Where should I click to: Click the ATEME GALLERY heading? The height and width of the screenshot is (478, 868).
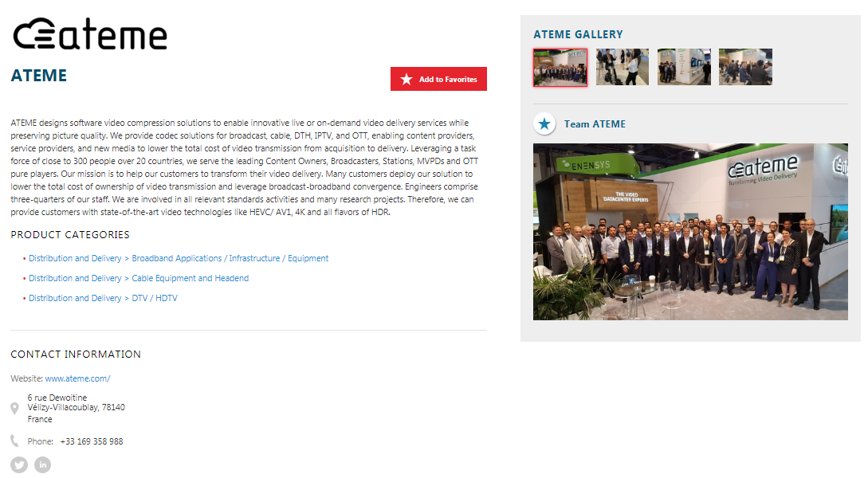click(x=578, y=34)
